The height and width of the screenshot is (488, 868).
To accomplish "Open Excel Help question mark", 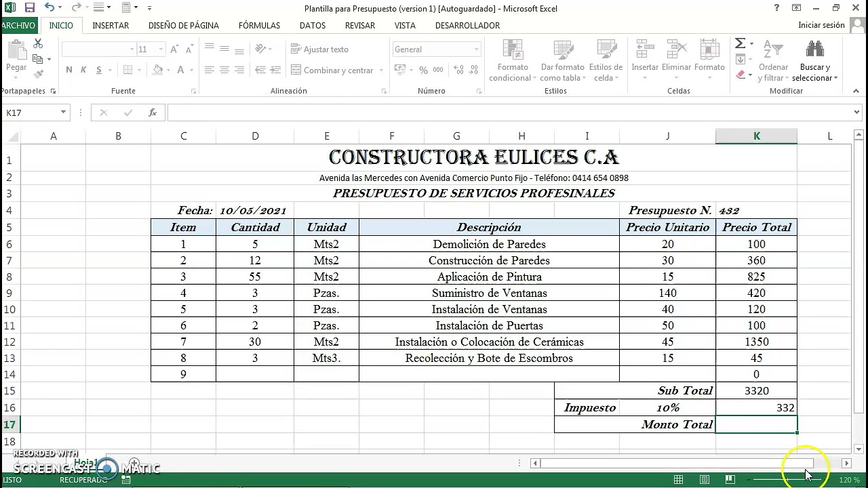I will coord(776,8).
